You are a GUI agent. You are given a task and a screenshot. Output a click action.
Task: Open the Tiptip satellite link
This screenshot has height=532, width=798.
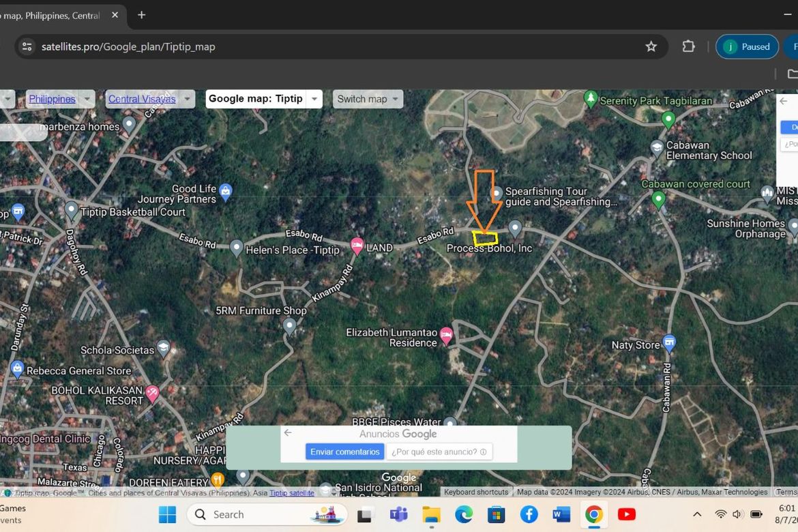pyautogui.click(x=292, y=493)
